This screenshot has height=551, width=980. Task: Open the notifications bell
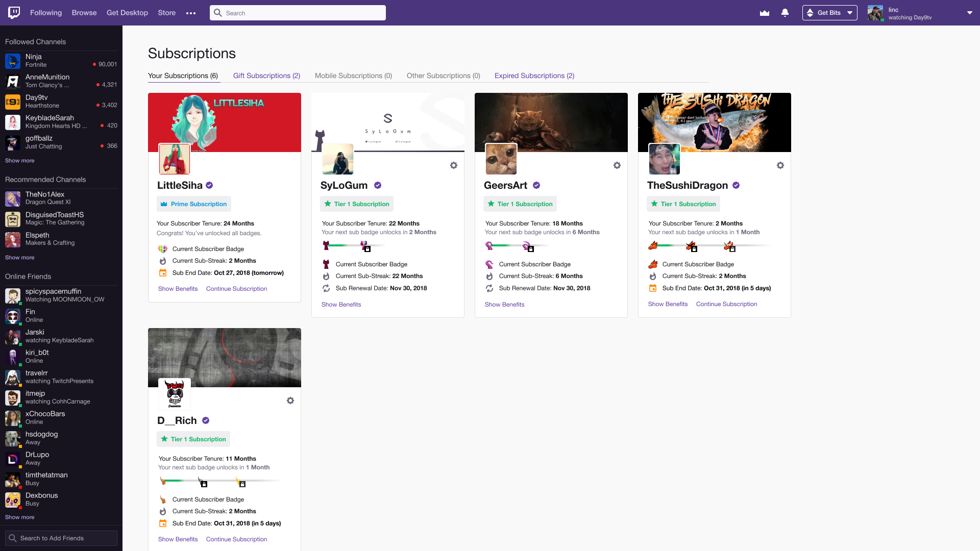pos(785,13)
